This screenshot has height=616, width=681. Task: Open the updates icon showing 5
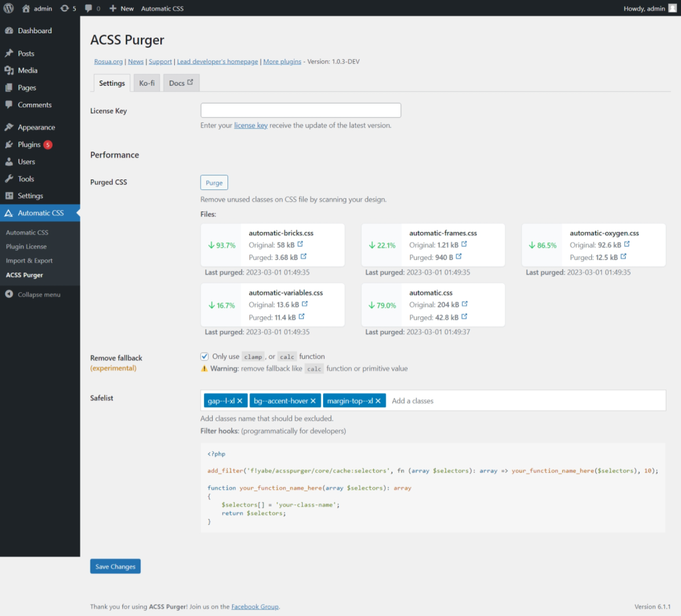68,9
